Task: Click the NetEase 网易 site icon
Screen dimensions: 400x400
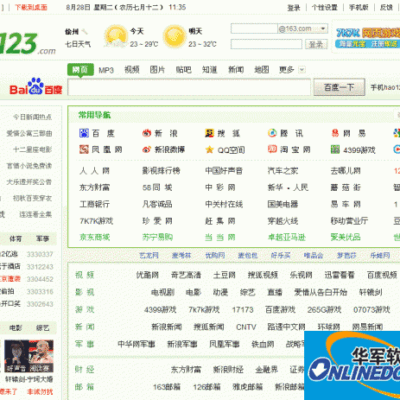Action: 335,133
